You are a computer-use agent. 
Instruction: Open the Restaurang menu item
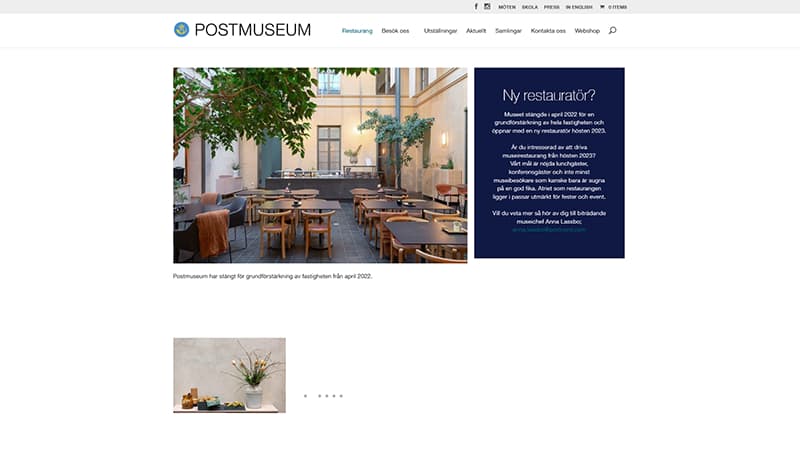coord(357,31)
